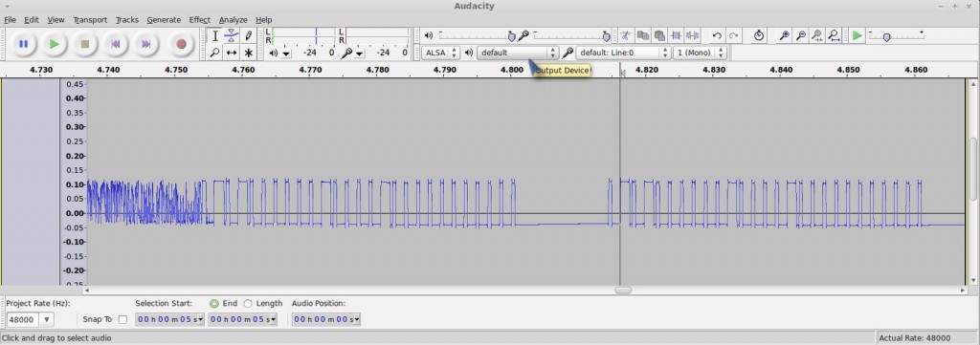Click the Trim audio icon

tap(676, 35)
